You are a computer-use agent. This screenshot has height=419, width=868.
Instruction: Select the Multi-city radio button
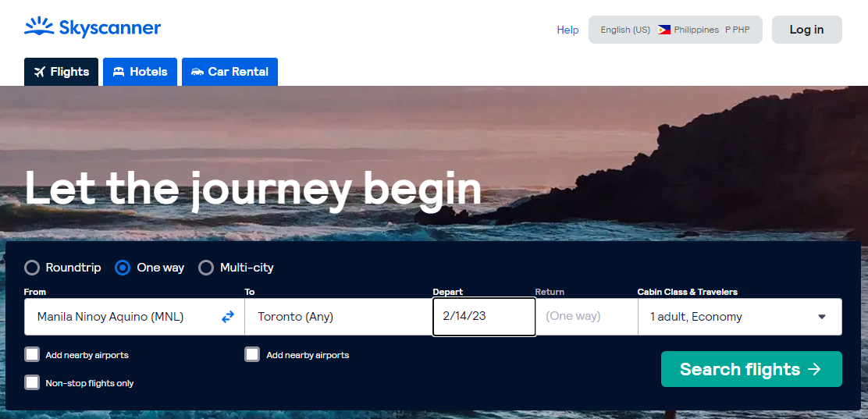206,268
